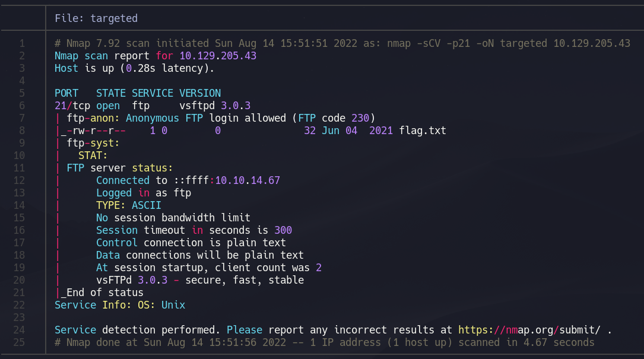This screenshot has height=359, width=644.
Task: Click '_End of status' text
Action: (102, 293)
